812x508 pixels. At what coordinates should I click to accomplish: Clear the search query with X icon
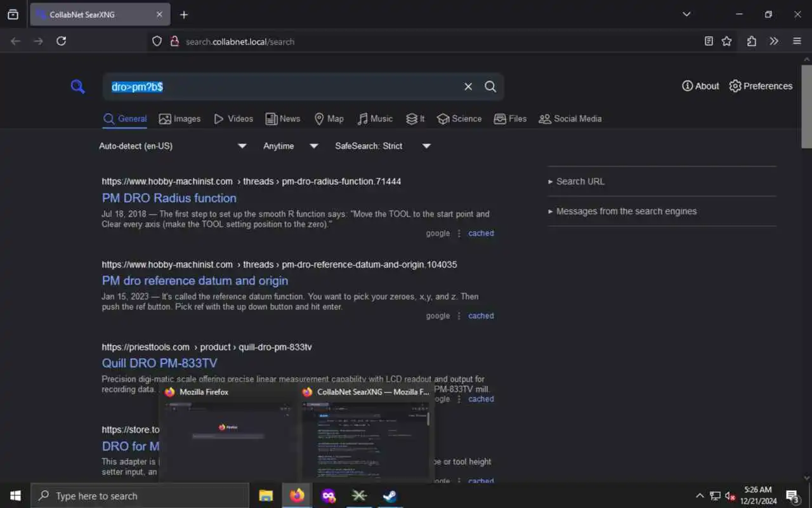[468, 86]
